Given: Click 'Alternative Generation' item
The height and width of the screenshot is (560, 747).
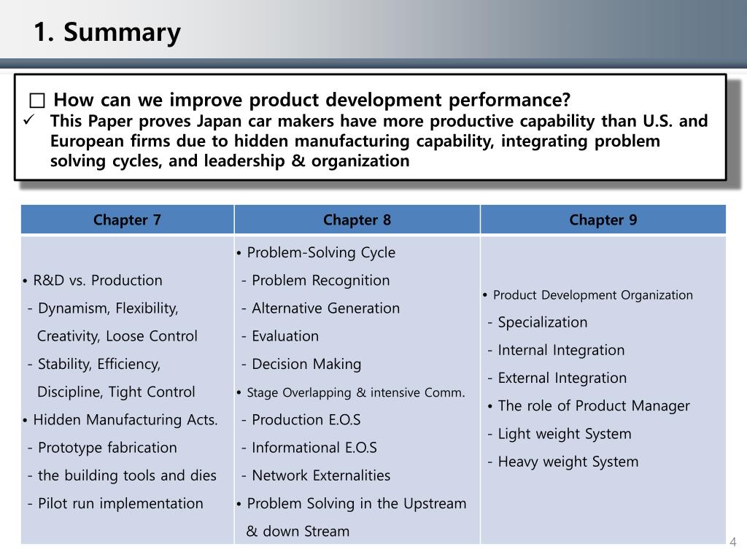Looking at the screenshot, I should click(326, 308).
